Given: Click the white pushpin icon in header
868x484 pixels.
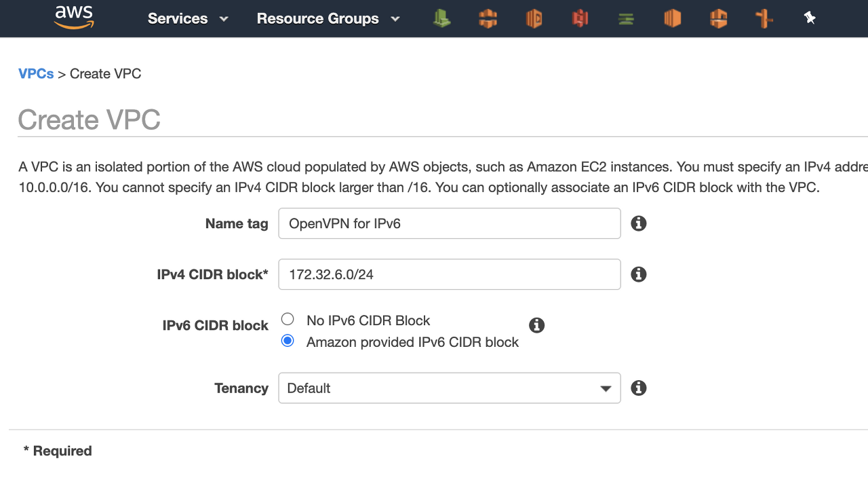Looking at the screenshot, I should coord(810,18).
